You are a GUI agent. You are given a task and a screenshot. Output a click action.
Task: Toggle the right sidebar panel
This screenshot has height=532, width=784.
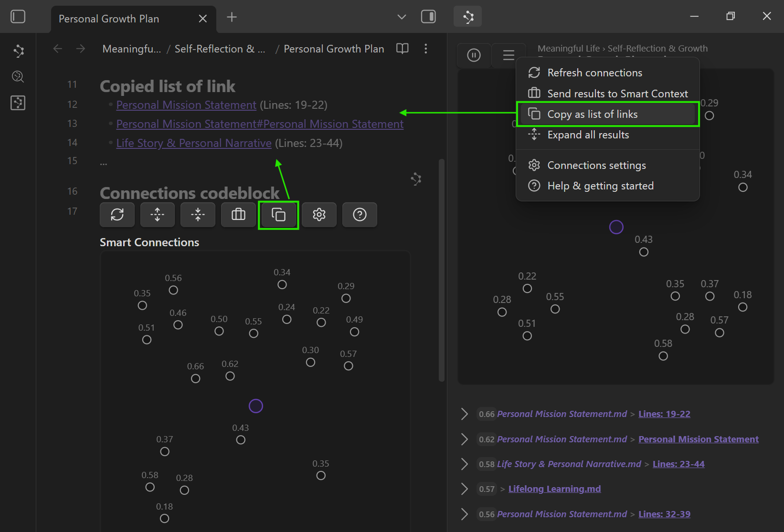click(428, 17)
